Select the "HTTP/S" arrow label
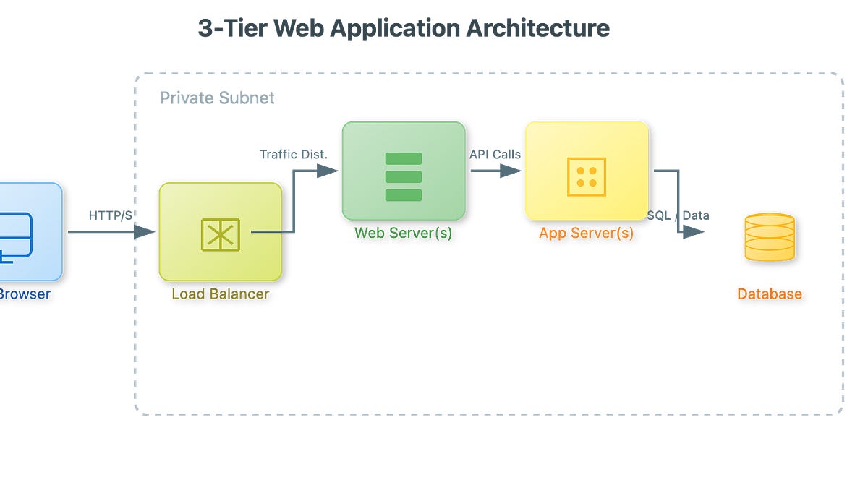 (x=111, y=215)
